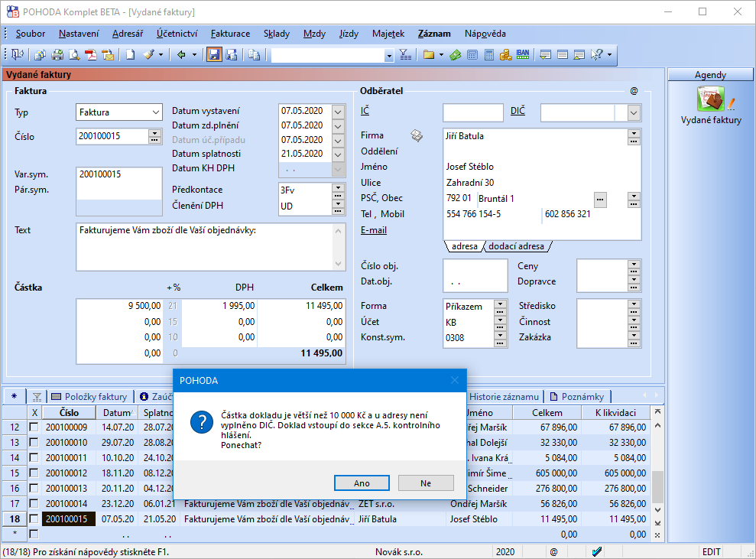Click the green banknote icon in the toolbar

pos(455,55)
